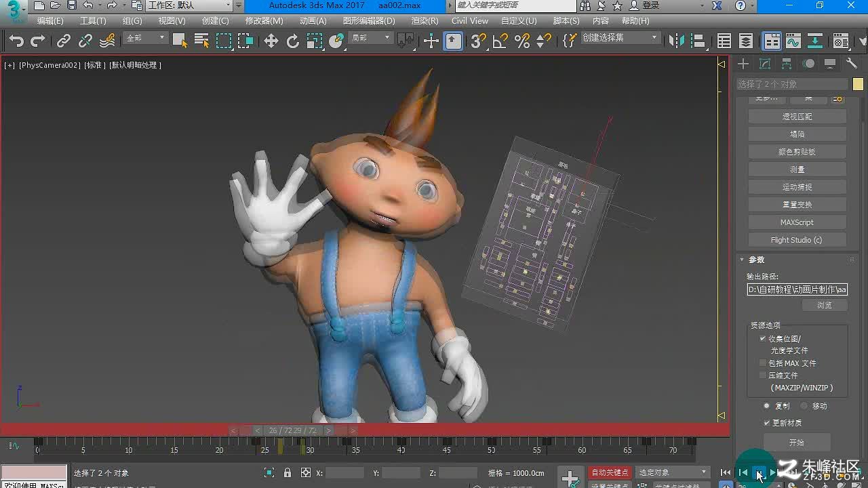
Task: Toggle the Angle Snap button
Action: 500,41
